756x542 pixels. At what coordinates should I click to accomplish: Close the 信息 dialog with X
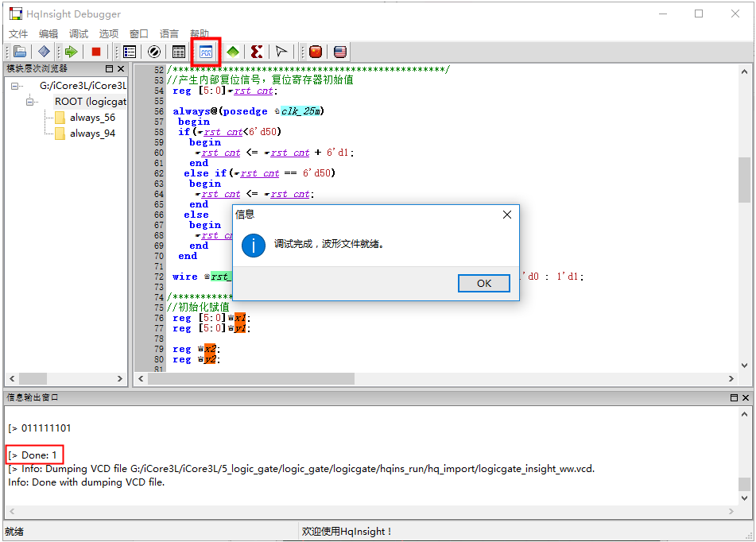pos(507,215)
